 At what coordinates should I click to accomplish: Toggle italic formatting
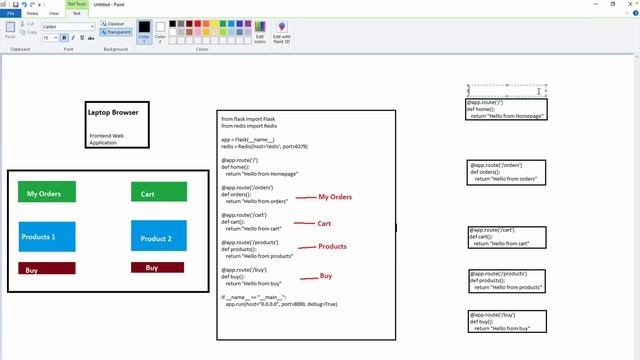[x=73, y=38]
